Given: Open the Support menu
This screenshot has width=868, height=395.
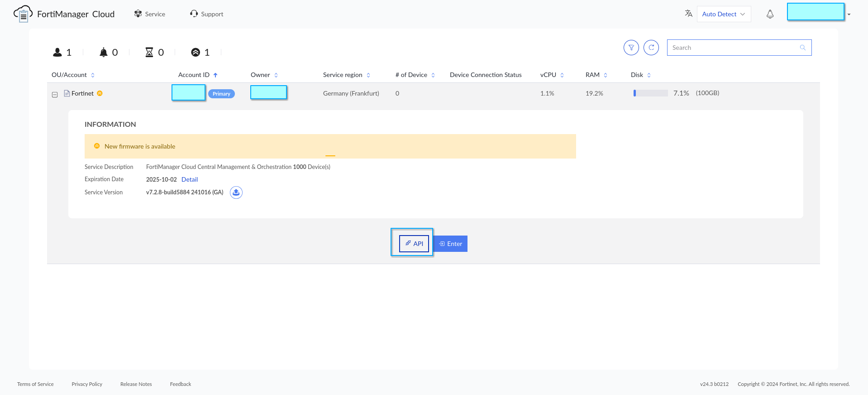Looking at the screenshot, I should [207, 14].
